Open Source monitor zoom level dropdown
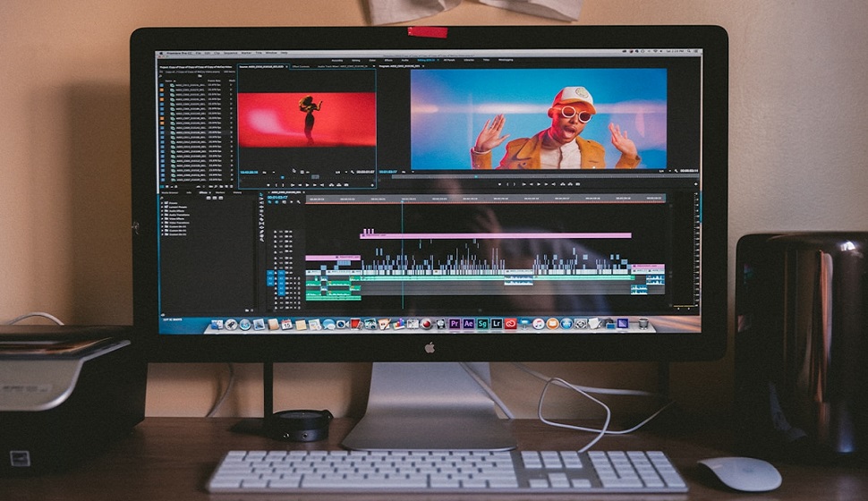Image resolution: width=868 pixels, height=501 pixels. (x=268, y=172)
